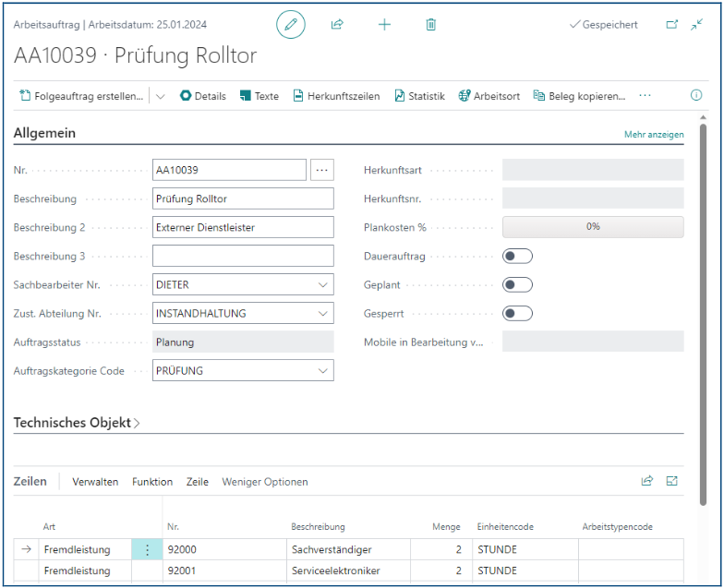The image size is (724, 588).
Task: Open Sachbearbeiter Nr. dropdown
Action: [323, 284]
